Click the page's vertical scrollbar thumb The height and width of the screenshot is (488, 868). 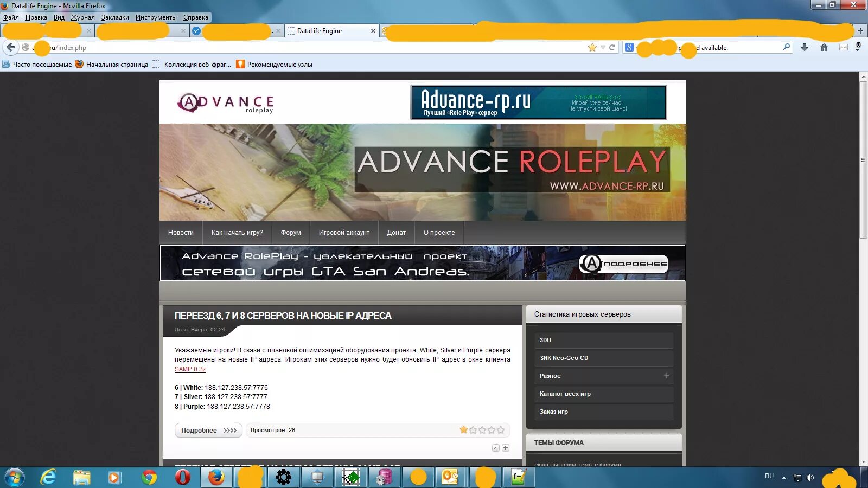click(863, 159)
